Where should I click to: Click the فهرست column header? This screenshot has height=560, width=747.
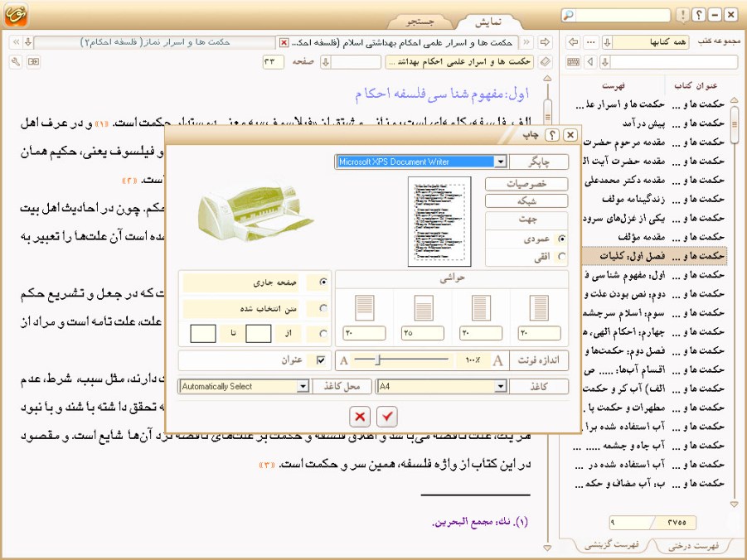pyautogui.click(x=614, y=86)
